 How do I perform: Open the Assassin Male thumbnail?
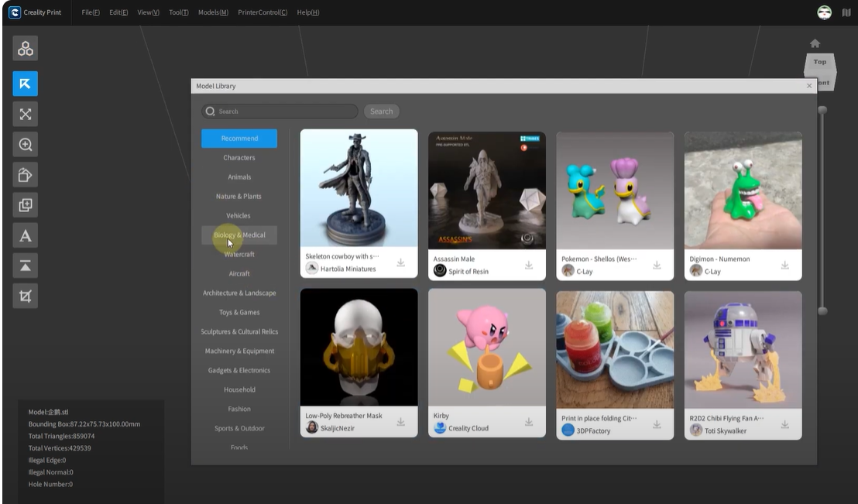[487, 190]
